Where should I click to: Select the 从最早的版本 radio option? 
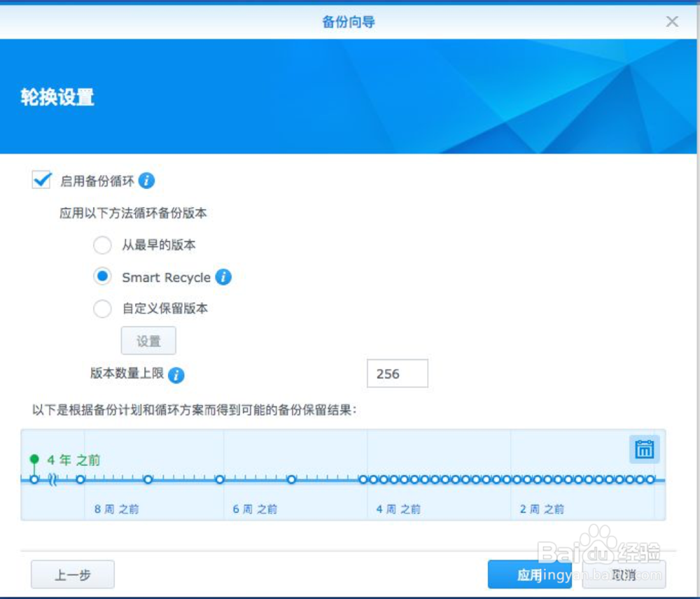tap(102, 245)
